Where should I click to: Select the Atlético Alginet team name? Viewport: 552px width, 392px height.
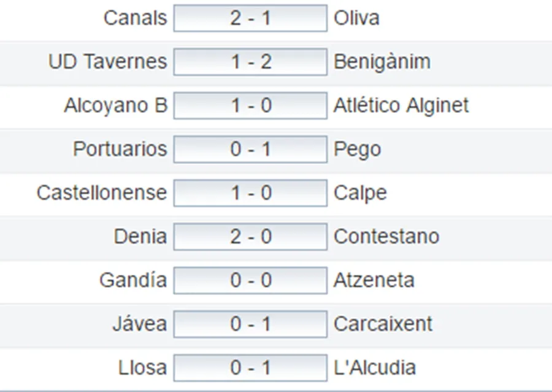(x=401, y=106)
